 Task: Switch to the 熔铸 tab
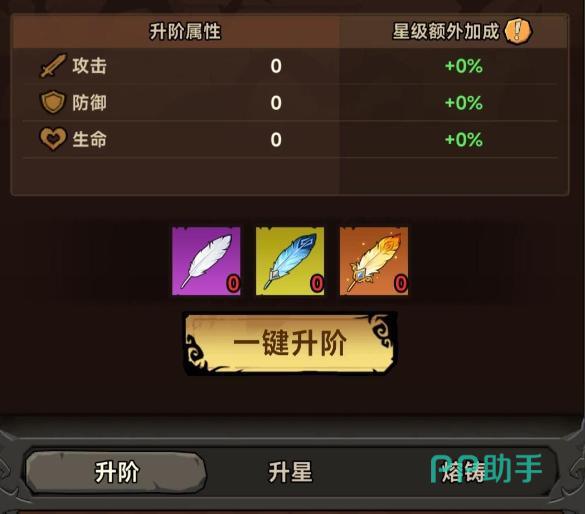[464, 473]
